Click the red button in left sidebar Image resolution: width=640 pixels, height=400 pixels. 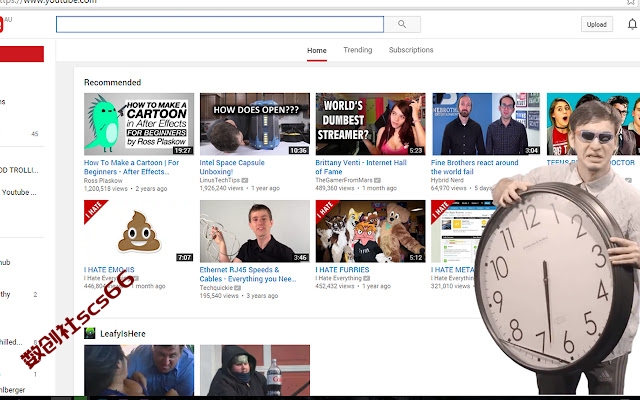[22, 54]
